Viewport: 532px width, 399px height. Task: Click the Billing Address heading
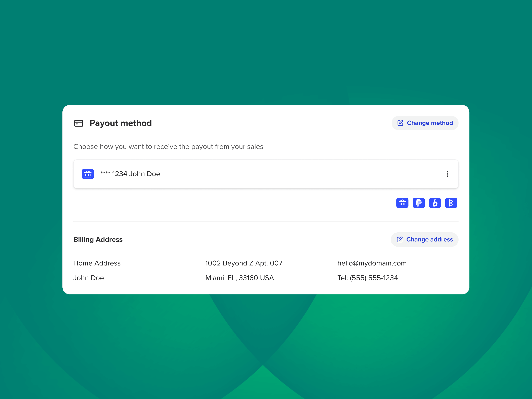(98, 240)
